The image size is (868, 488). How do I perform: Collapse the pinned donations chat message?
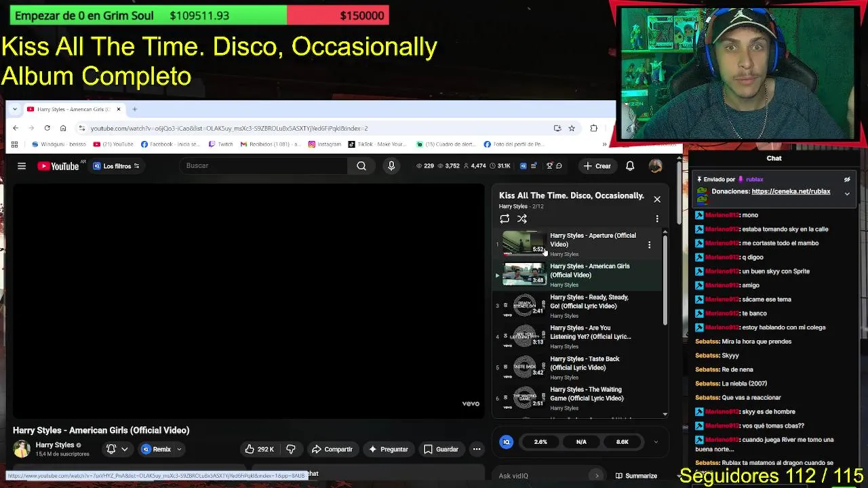pos(847,194)
